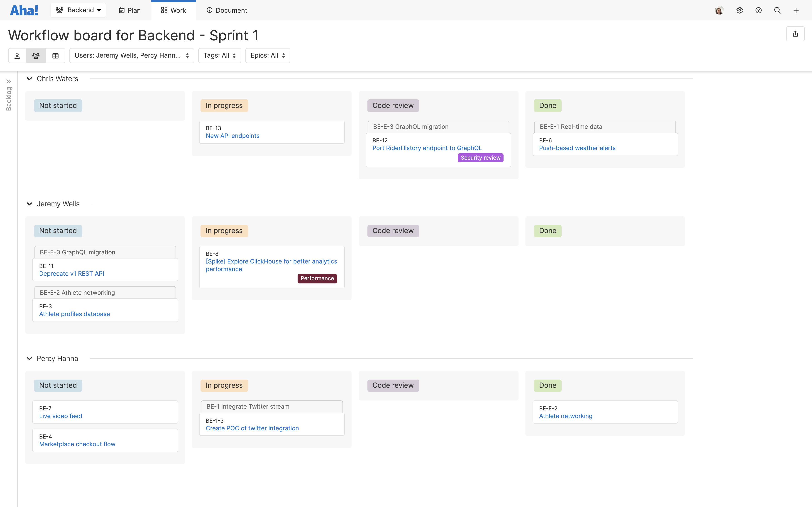Viewport: 812px width, 507px height.
Task: Collapse the Jeremy Wells swimlane
Action: (29, 204)
